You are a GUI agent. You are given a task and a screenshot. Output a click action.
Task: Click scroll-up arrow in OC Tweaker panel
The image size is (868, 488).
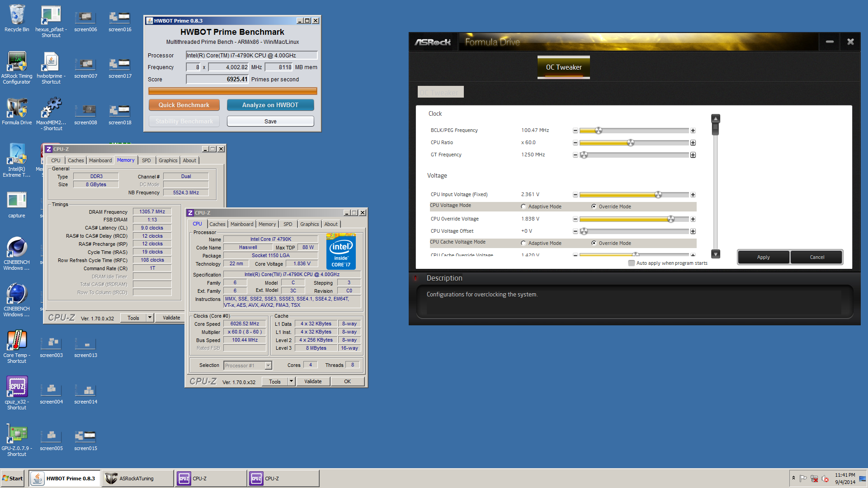[716, 118]
